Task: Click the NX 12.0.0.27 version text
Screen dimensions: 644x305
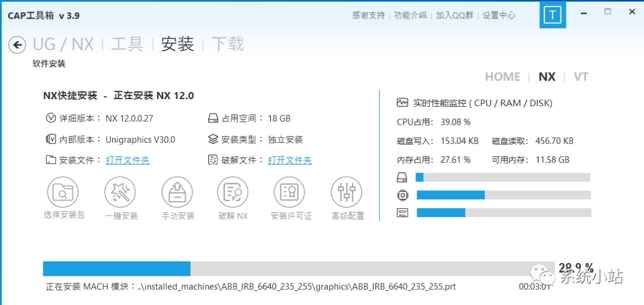Action: (x=129, y=119)
